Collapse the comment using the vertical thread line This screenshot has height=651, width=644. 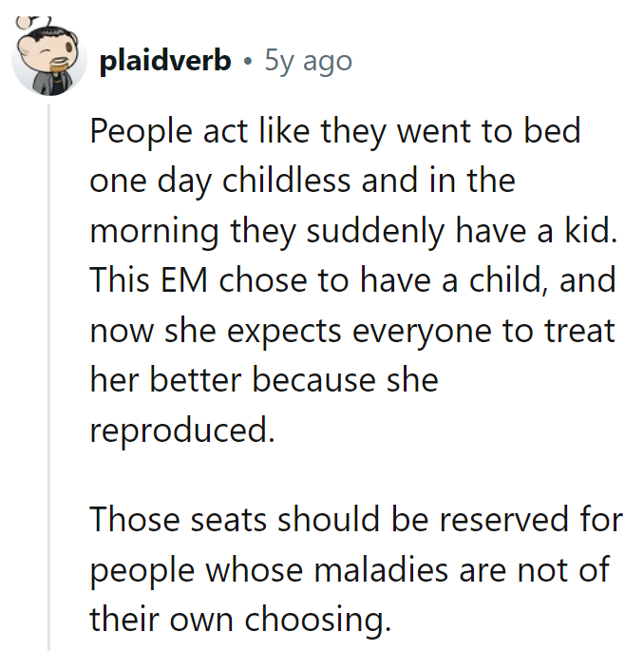49,377
